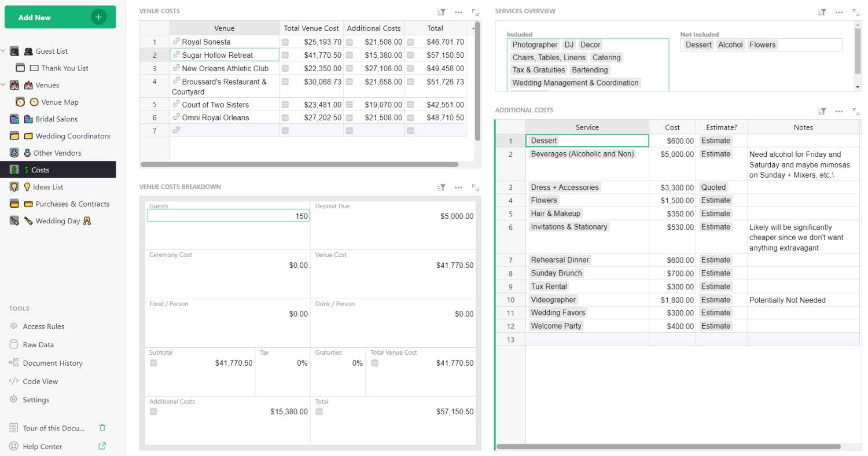The image size is (868, 456).
Task: Select the Sugar Hollow Retreat venue cell
Action: (x=225, y=55)
